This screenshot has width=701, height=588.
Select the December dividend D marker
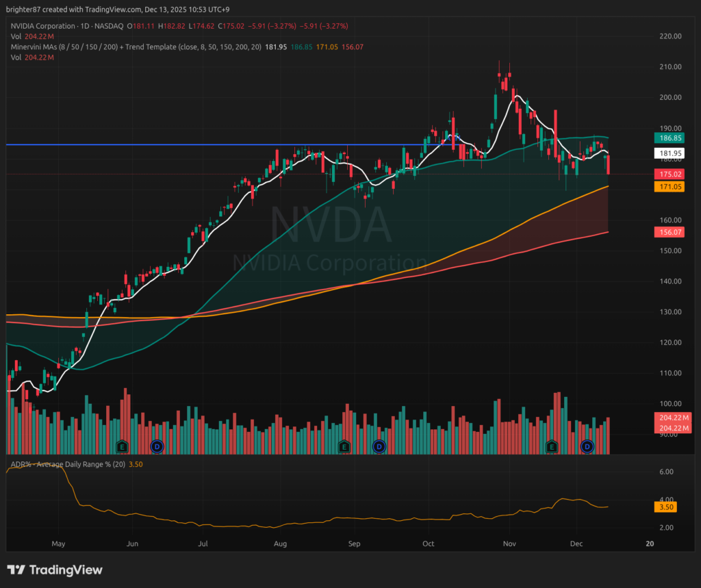coord(587,446)
